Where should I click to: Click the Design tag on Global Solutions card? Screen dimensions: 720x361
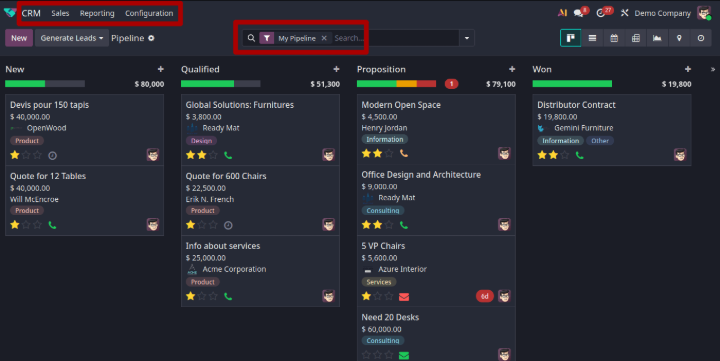pos(201,141)
